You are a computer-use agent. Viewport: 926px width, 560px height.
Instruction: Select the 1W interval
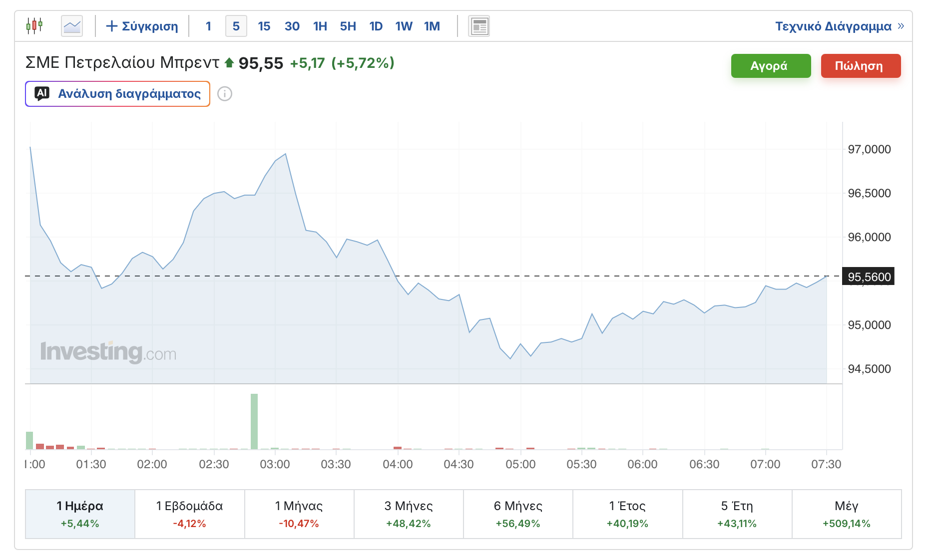tap(404, 26)
